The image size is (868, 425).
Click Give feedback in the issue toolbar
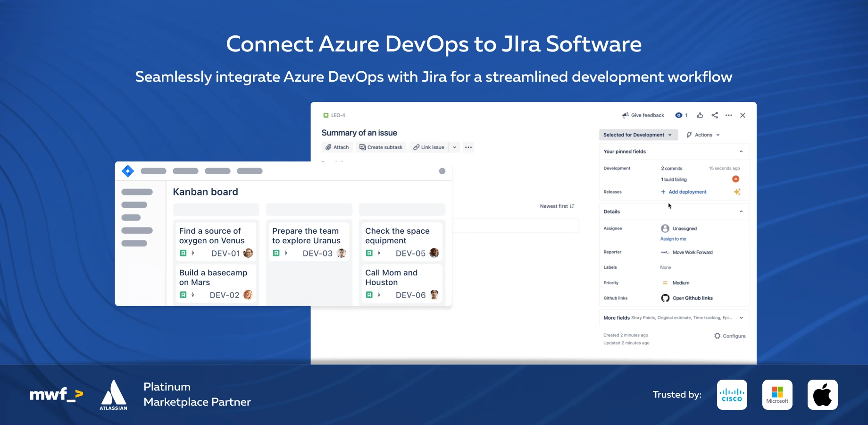(647, 115)
